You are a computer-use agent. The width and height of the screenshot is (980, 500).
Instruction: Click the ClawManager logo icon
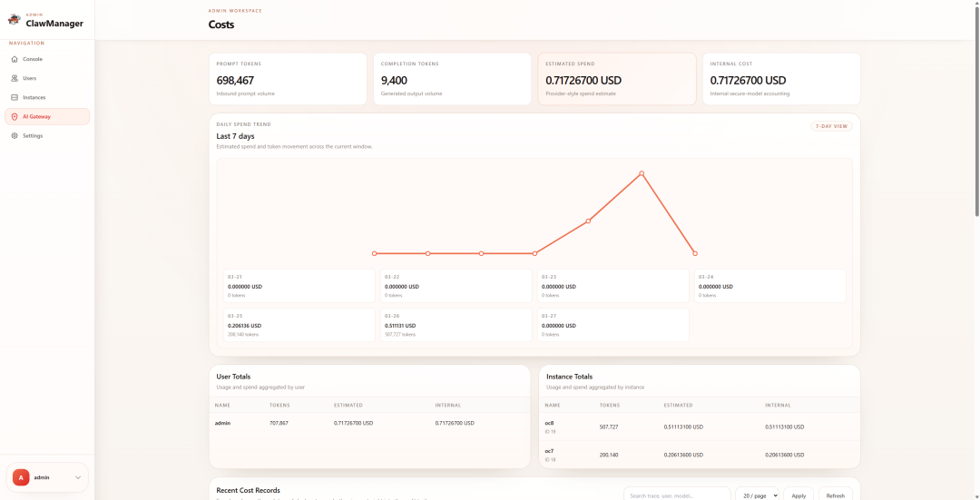14,19
